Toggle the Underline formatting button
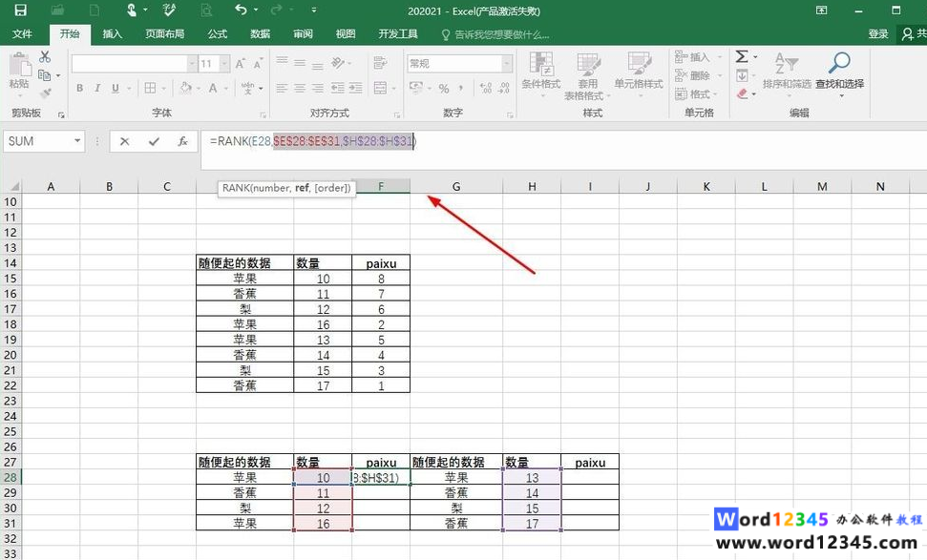 click(x=115, y=89)
